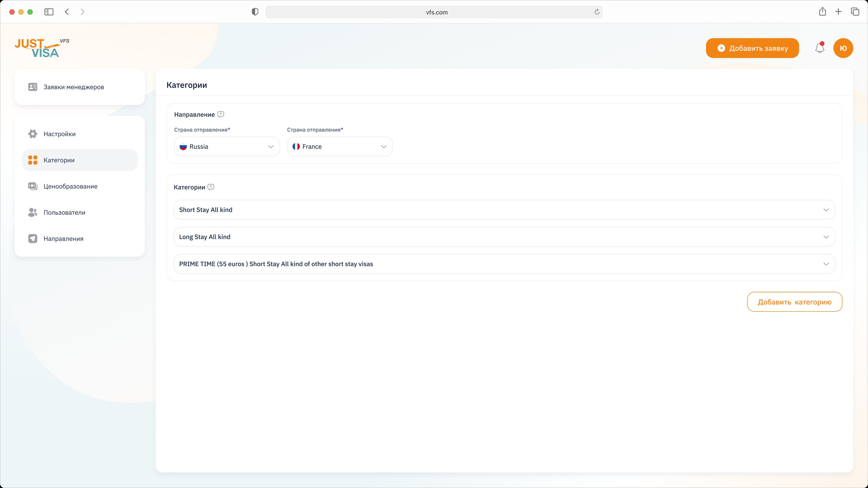Click the Страна отправления label above Russia
This screenshot has width=868, height=488.
pyautogui.click(x=202, y=130)
